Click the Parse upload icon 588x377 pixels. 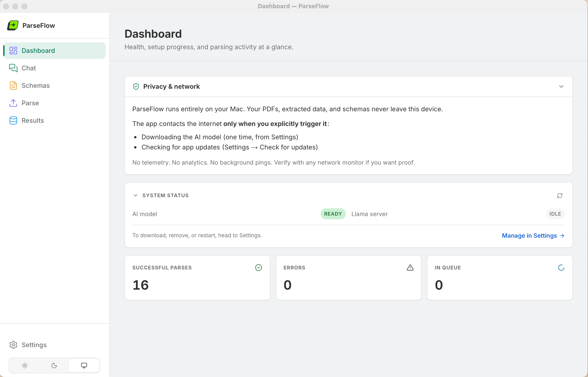tap(13, 103)
